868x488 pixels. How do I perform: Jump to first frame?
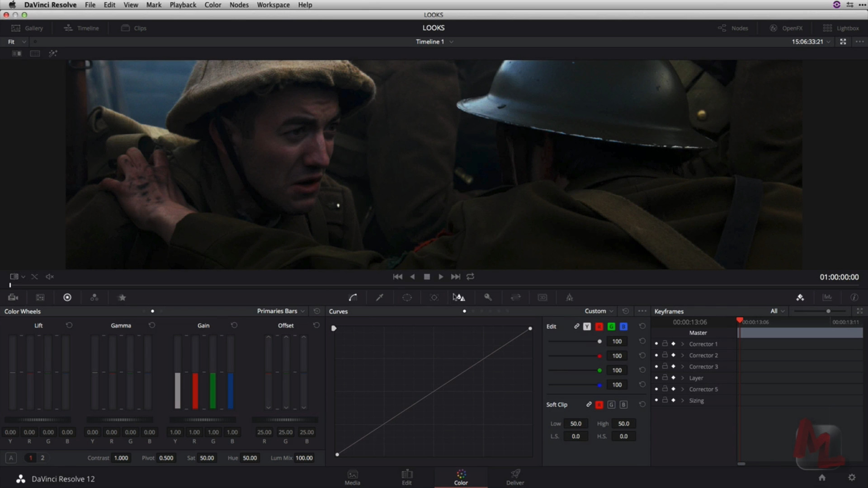coord(397,277)
